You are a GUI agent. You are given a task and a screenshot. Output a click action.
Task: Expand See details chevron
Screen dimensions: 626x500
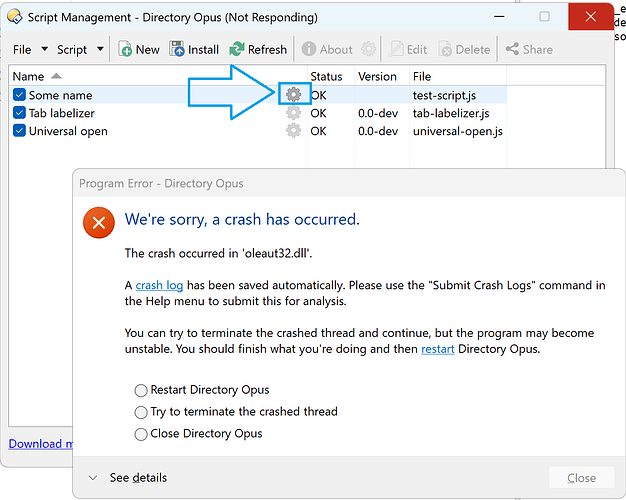(x=93, y=478)
